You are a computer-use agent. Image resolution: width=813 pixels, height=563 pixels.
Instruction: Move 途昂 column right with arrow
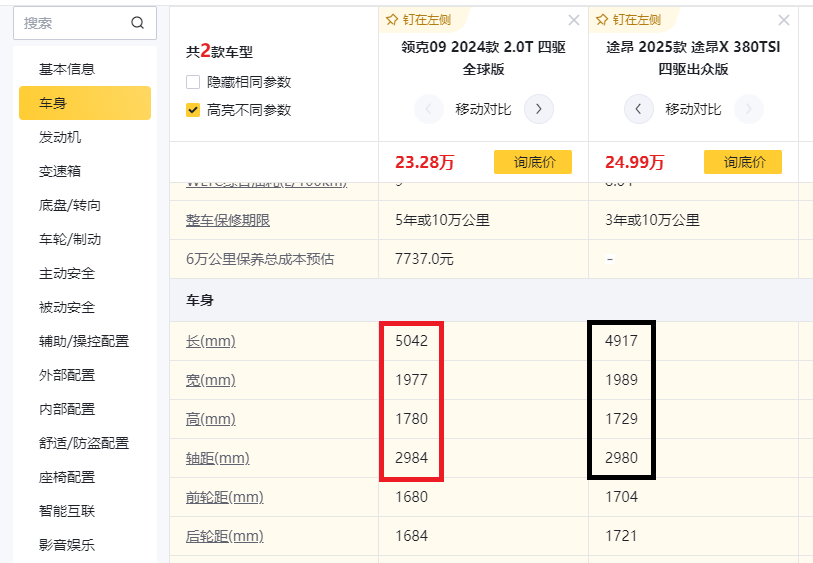749,109
